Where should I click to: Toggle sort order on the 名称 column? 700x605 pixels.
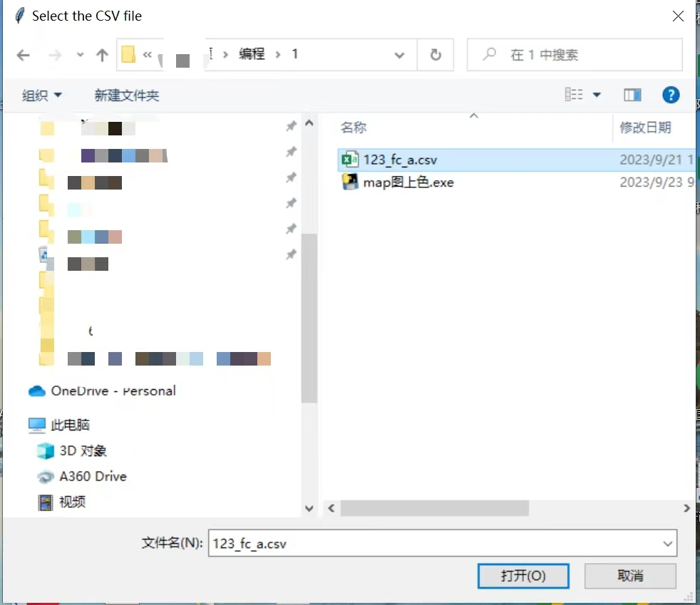coord(354,126)
